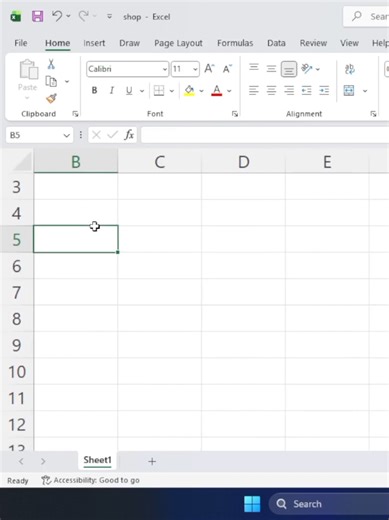389x520 pixels.
Task: Click the Save icon in title bar
Action: pyautogui.click(x=37, y=16)
